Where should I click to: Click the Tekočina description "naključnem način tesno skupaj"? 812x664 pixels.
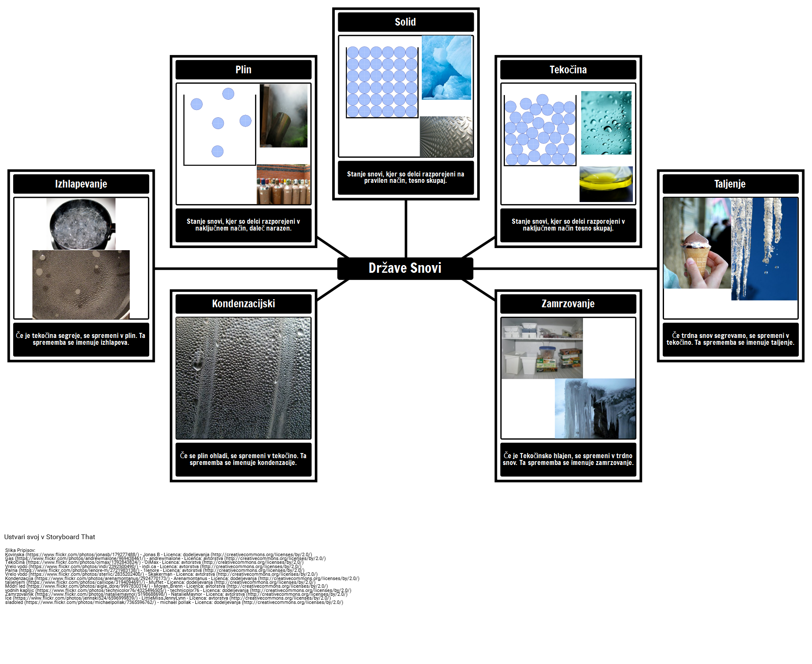[x=568, y=225]
